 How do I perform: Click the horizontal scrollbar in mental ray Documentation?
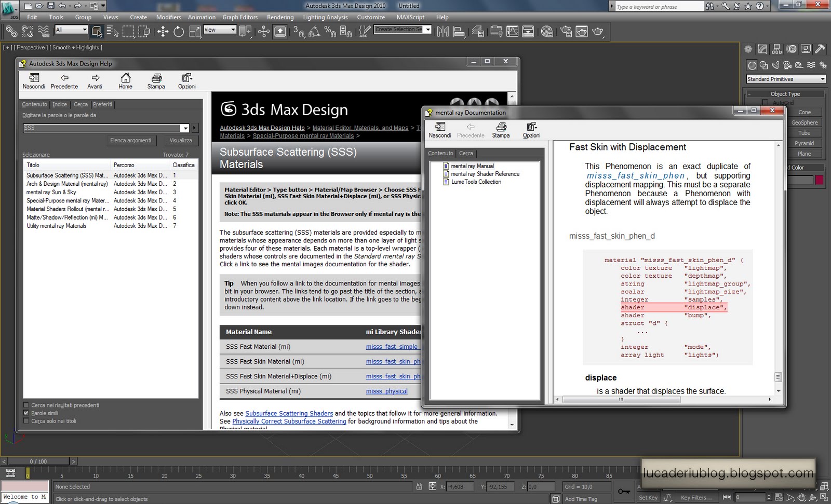[621, 400]
